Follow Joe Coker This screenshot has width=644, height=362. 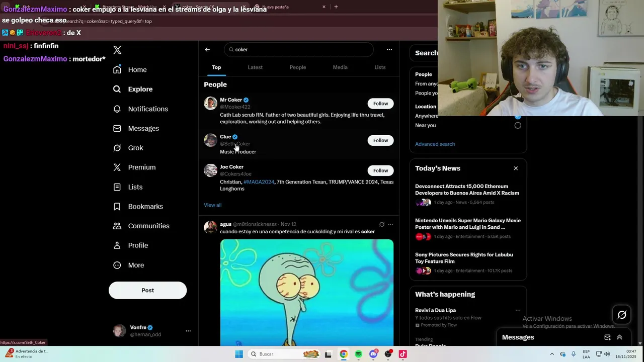[x=380, y=170]
